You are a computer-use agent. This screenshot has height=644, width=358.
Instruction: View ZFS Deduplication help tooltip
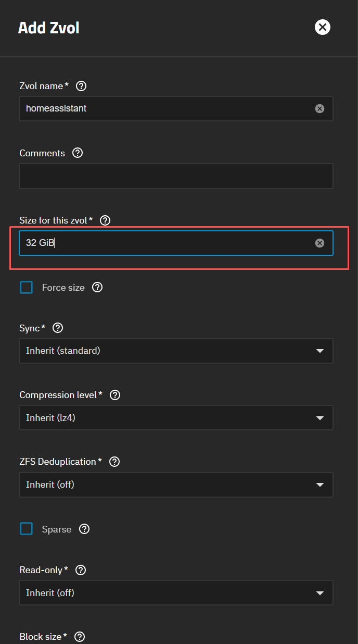coord(114,462)
